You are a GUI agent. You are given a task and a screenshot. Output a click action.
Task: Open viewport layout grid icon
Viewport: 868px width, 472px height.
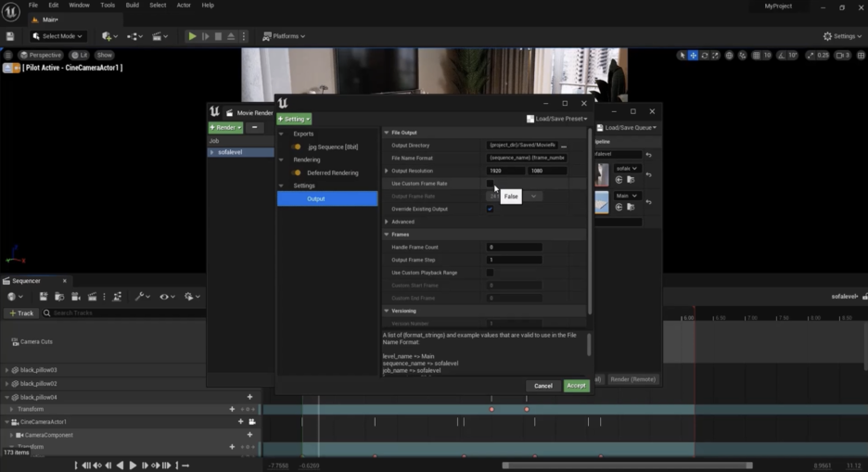pos(861,56)
